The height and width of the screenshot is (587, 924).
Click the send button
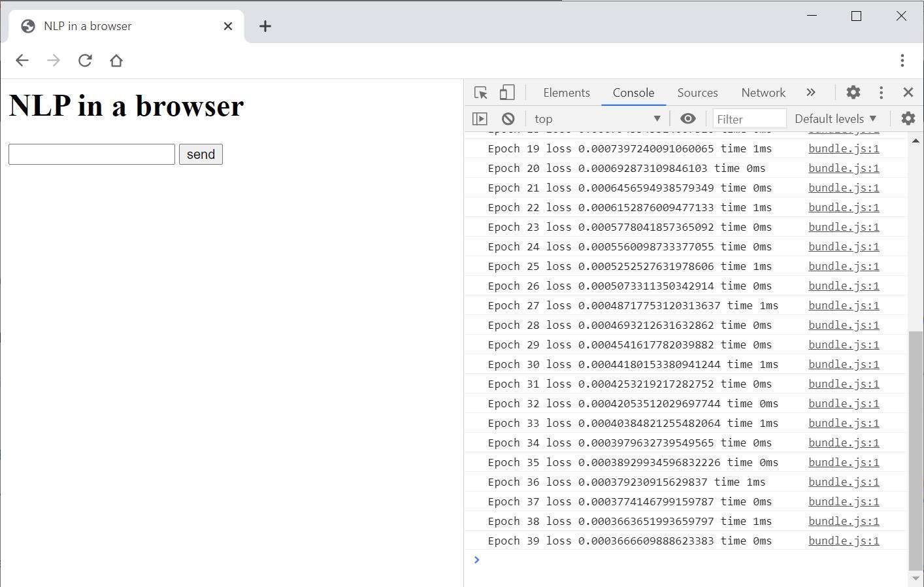pos(201,154)
